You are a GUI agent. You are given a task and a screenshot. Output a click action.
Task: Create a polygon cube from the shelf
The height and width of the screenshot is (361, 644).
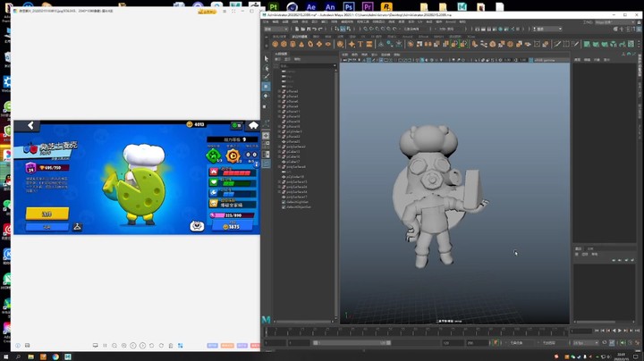284,44
